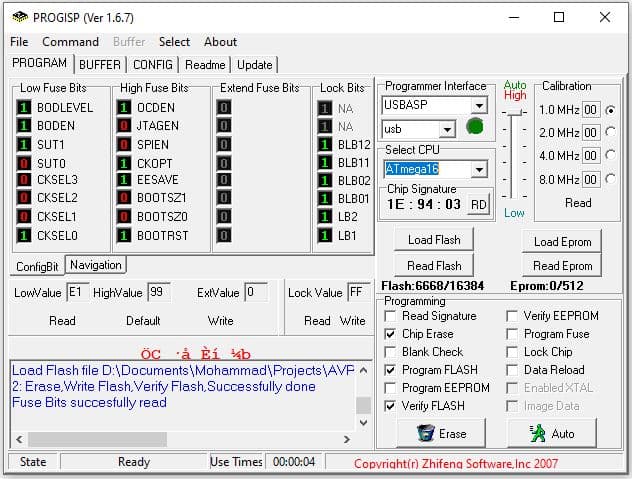Viewport: 632px width, 479px height.
Task: Switch to the BUFFER tab
Action: click(x=99, y=65)
